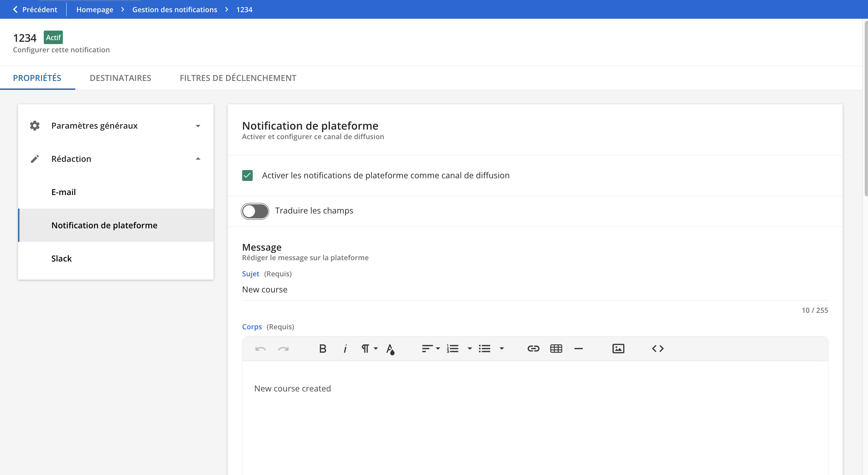Insert a table into the message body
Screen dimensions: 868x475
click(x=556, y=349)
